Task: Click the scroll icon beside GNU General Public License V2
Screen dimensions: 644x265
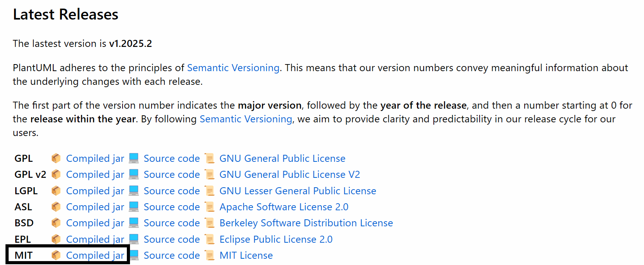Action: (x=210, y=174)
